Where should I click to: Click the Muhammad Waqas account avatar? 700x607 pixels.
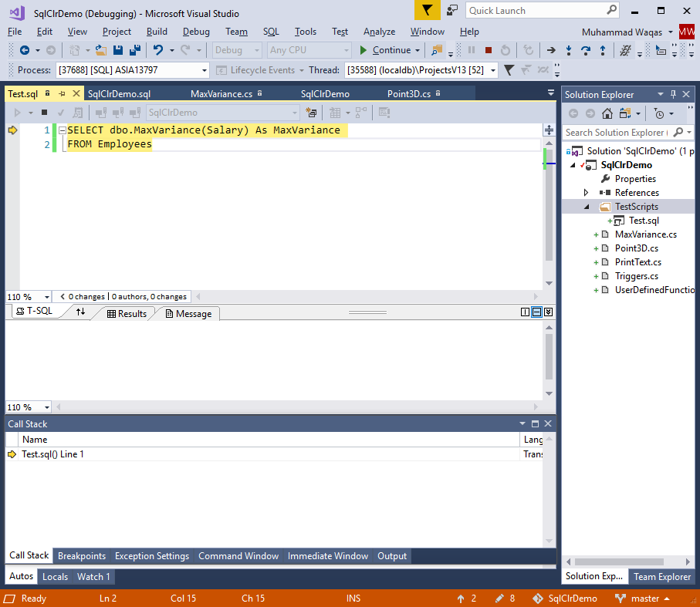[687, 32]
